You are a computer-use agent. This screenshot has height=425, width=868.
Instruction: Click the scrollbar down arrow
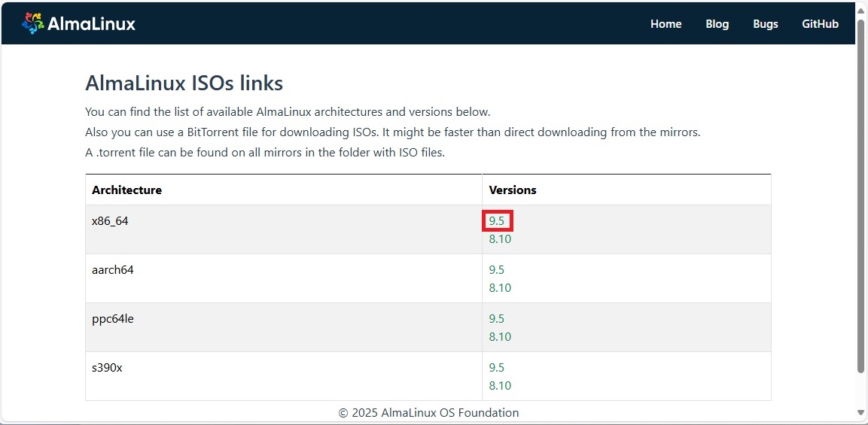coord(860,412)
